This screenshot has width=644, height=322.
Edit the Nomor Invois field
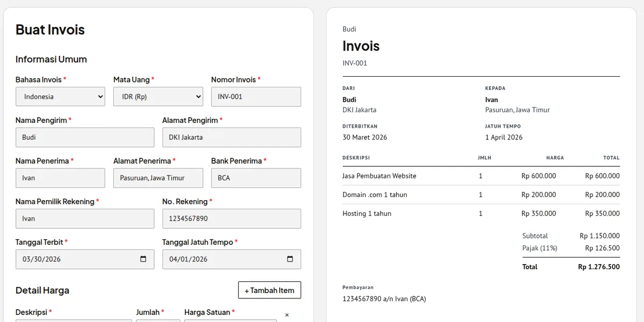tap(255, 97)
